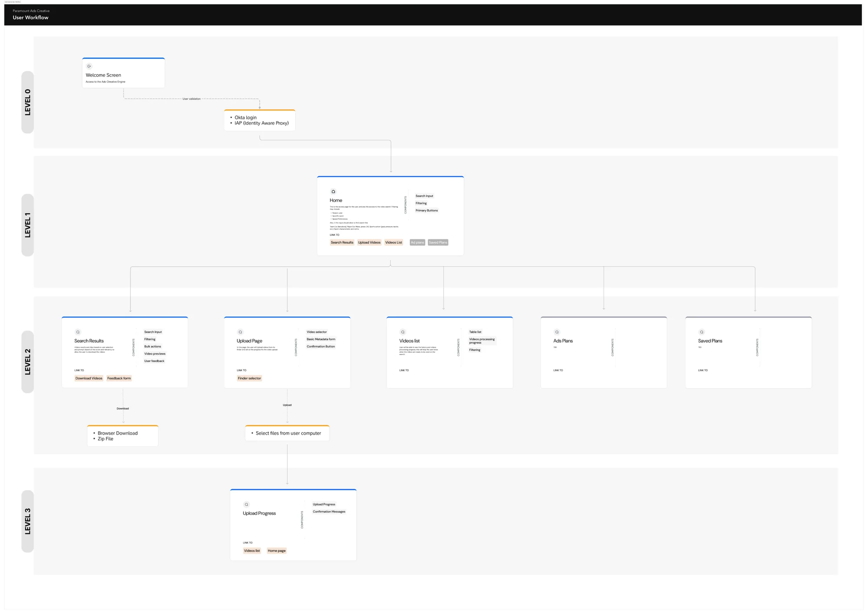Click the Welcome Screen title
This screenshot has width=868, height=614.
[103, 75]
